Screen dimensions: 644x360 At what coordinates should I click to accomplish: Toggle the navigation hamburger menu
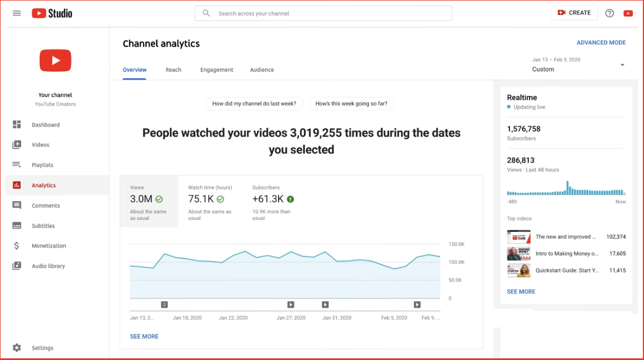[16, 13]
